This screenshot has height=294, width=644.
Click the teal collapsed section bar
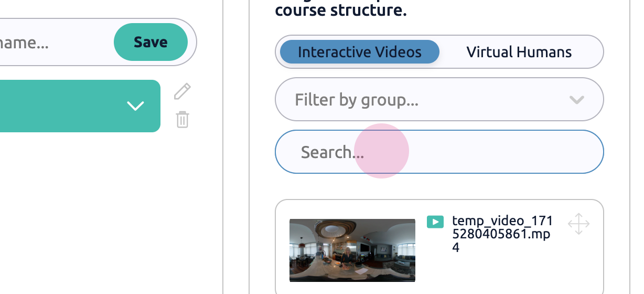tap(80, 106)
